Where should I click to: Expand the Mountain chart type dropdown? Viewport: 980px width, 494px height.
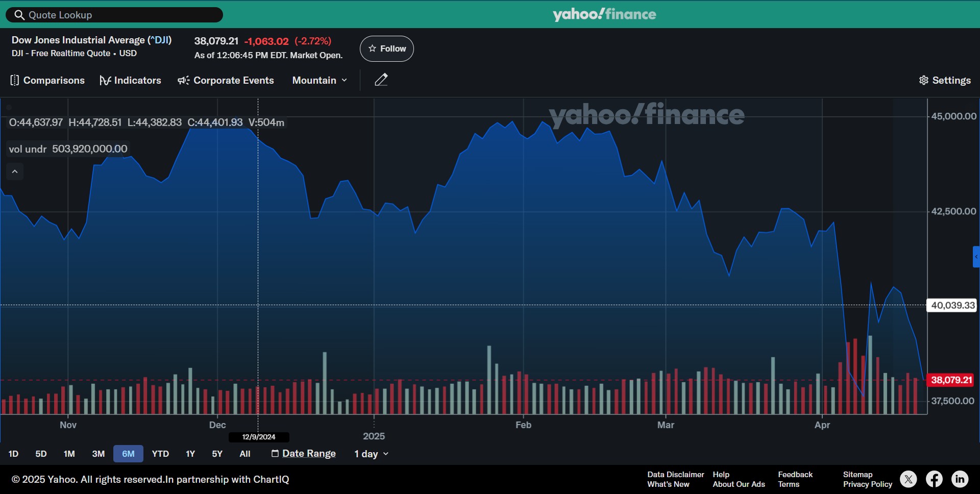320,80
